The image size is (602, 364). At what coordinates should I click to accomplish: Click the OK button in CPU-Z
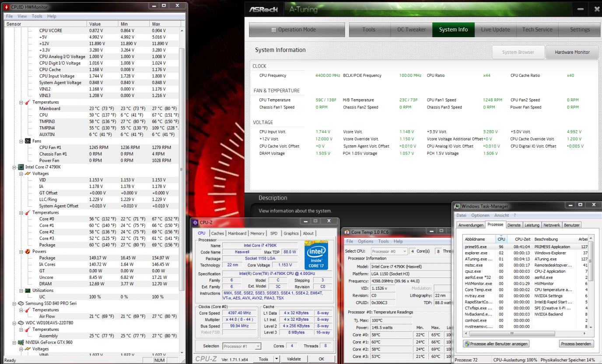(322, 359)
